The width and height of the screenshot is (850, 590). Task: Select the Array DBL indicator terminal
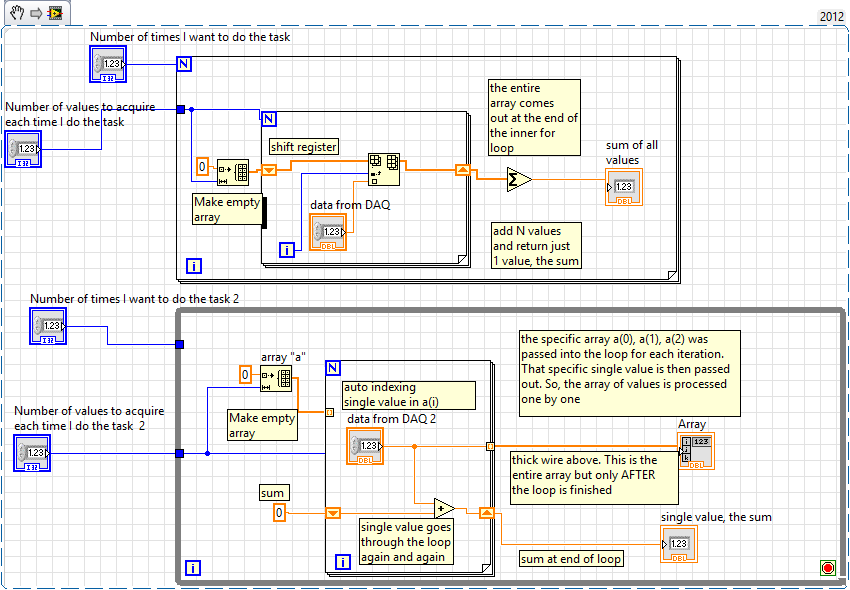(x=696, y=451)
